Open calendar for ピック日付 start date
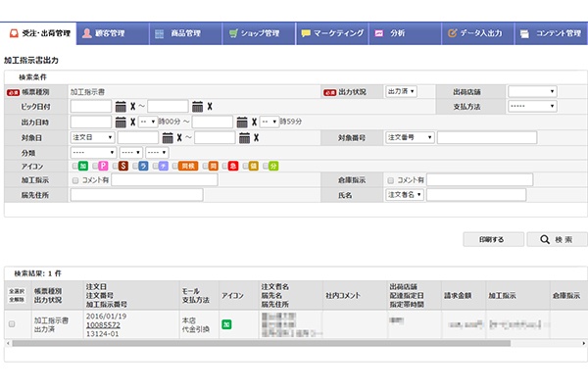 pyautogui.click(x=120, y=106)
